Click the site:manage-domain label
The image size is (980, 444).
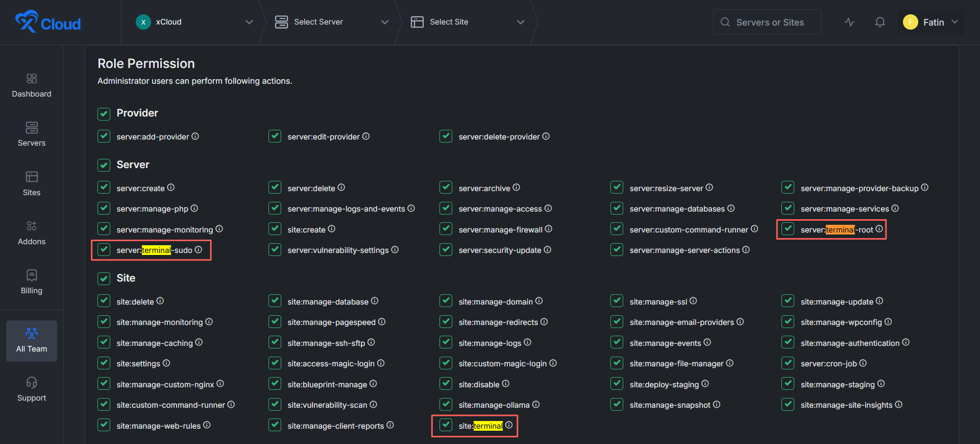[x=496, y=302]
